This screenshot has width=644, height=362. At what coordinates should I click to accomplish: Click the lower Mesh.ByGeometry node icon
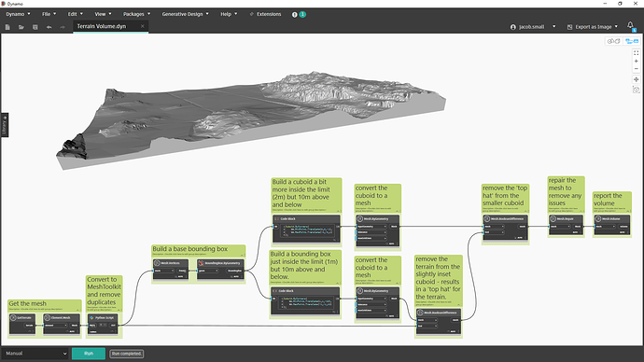pos(359,290)
